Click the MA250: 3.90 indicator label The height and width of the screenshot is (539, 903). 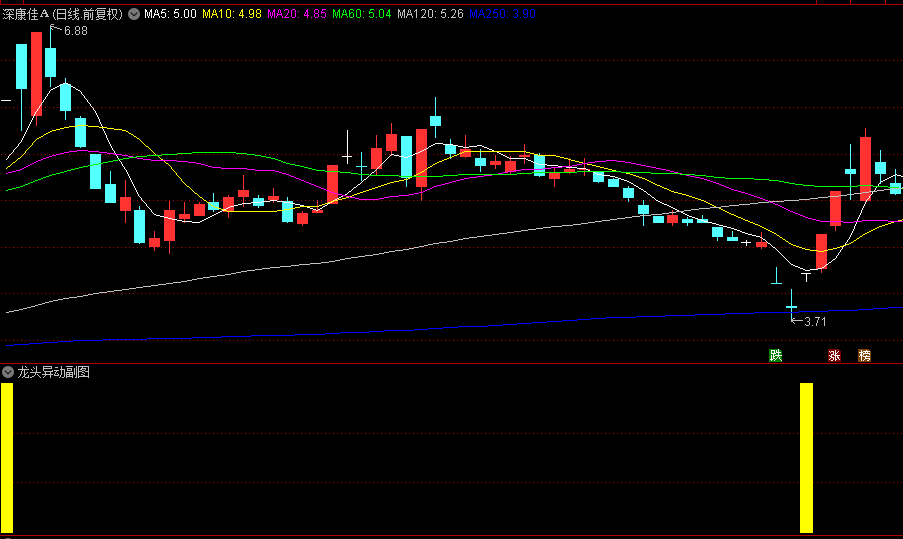(x=502, y=14)
